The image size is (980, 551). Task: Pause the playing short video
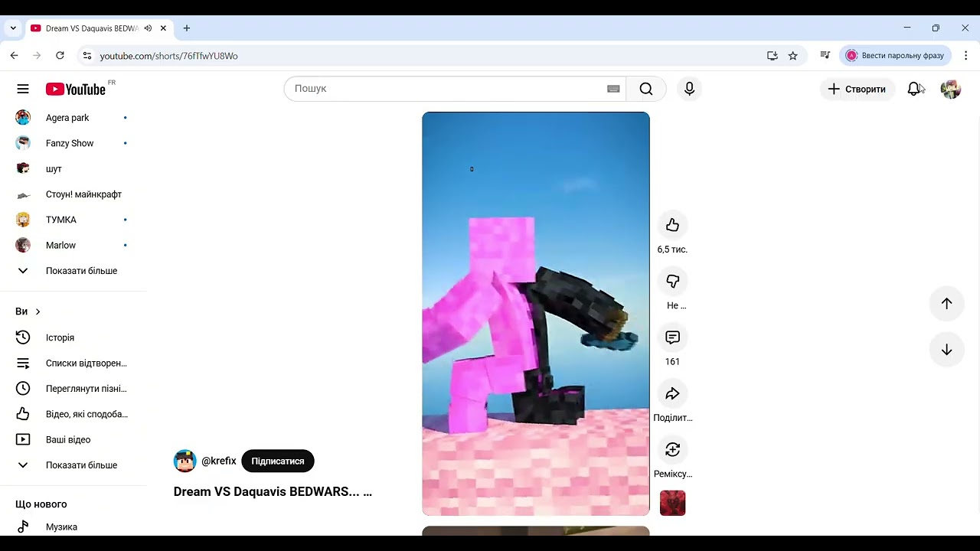536,314
